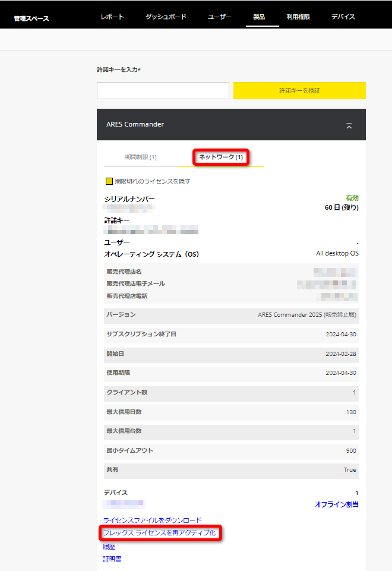Select ARES Commander 2025 (転売禁止版) value
Screen dimensions: 392x571
coord(307,315)
